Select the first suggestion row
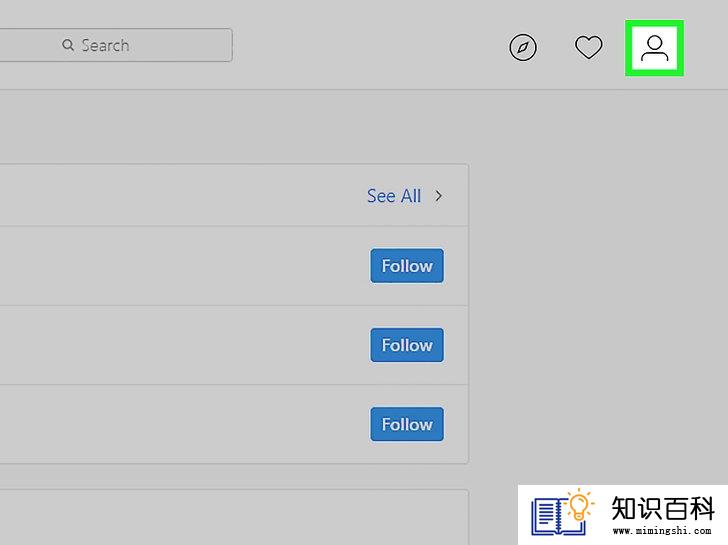The width and height of the screenshot is (728, 545). 234,266
